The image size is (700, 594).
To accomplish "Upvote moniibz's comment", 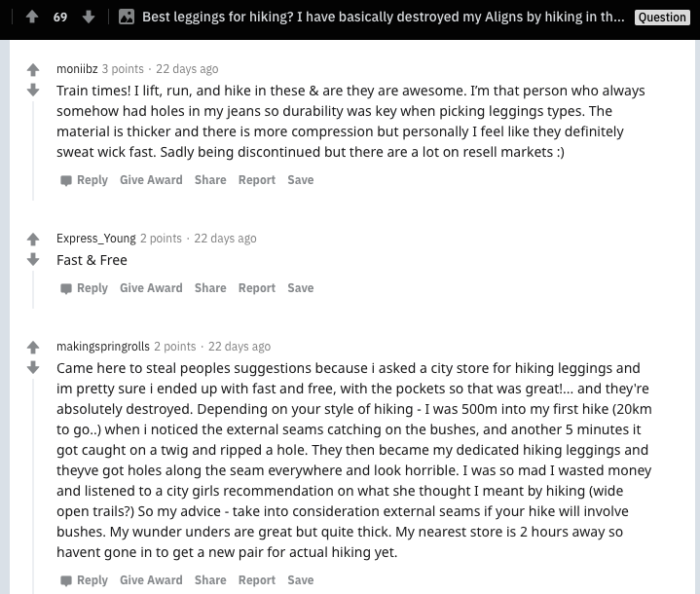I will coord(33,70).
